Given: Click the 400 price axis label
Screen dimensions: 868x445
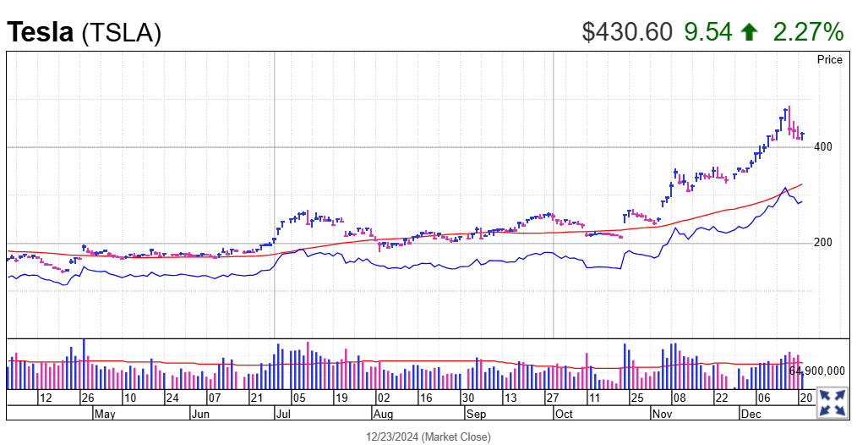Looking at the screenshot, I should [822, 147].
